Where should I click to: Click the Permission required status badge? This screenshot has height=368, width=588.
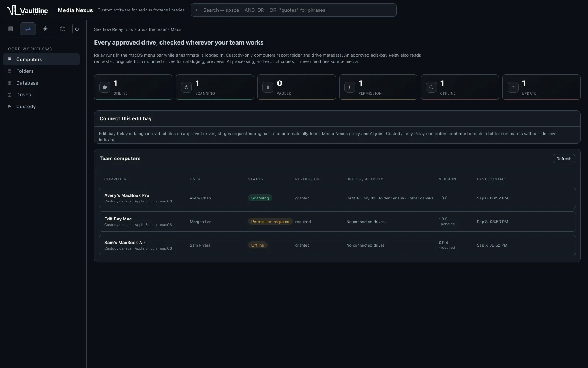[270, 222]
